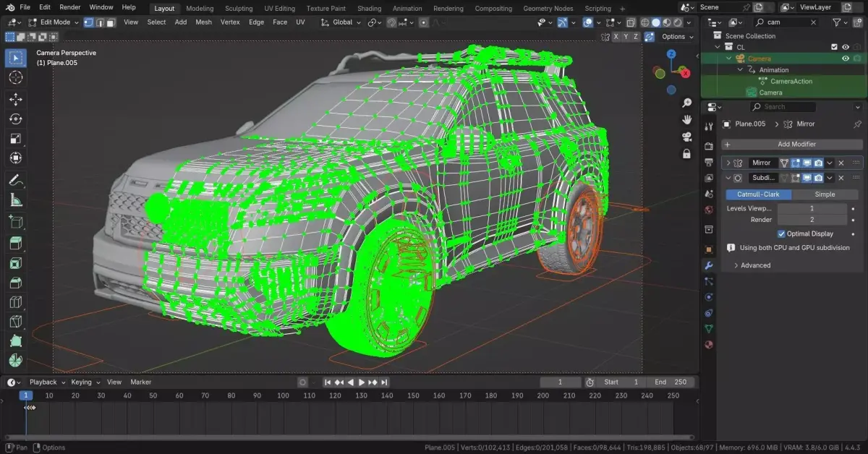Open the Output properties tab
This screenshot has height=454, width=868.
[x=709, y=162]
